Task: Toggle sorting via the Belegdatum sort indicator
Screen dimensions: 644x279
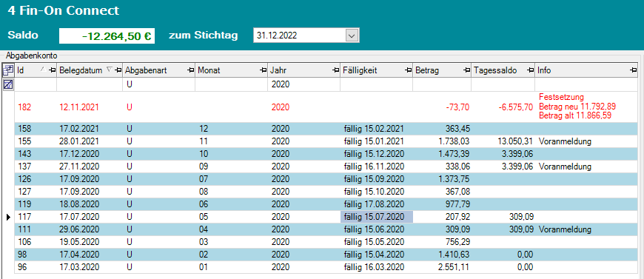Action: 110,70
